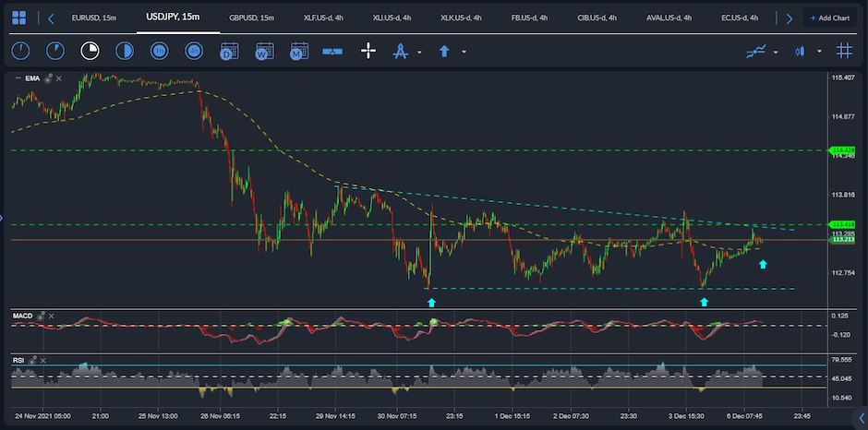Click the RSI indicator label
Viewport: 868px width, 430px height.
(18, 360)
